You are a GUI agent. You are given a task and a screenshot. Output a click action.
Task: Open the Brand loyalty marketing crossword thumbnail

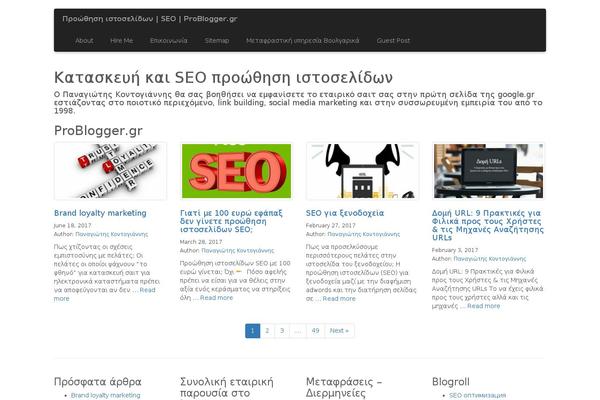click(x=110, y=171)
